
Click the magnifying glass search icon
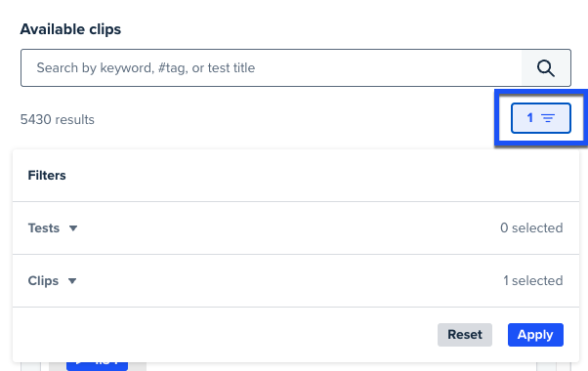click(x=546, y=68)
